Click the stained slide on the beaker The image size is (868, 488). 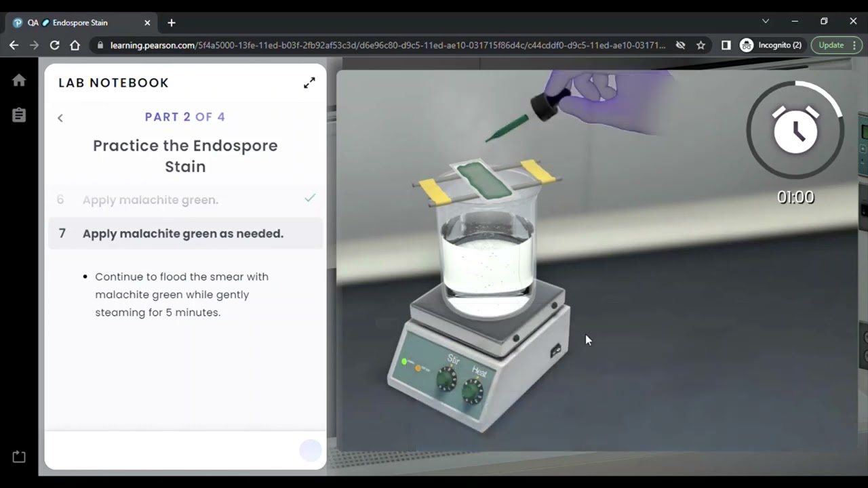(x=484, y=179)
